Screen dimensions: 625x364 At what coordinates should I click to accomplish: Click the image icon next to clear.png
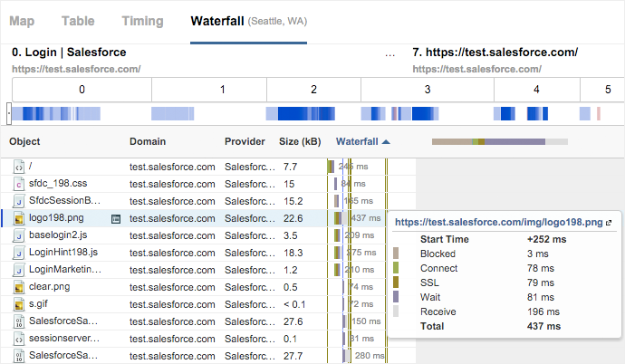coord(18,287)
